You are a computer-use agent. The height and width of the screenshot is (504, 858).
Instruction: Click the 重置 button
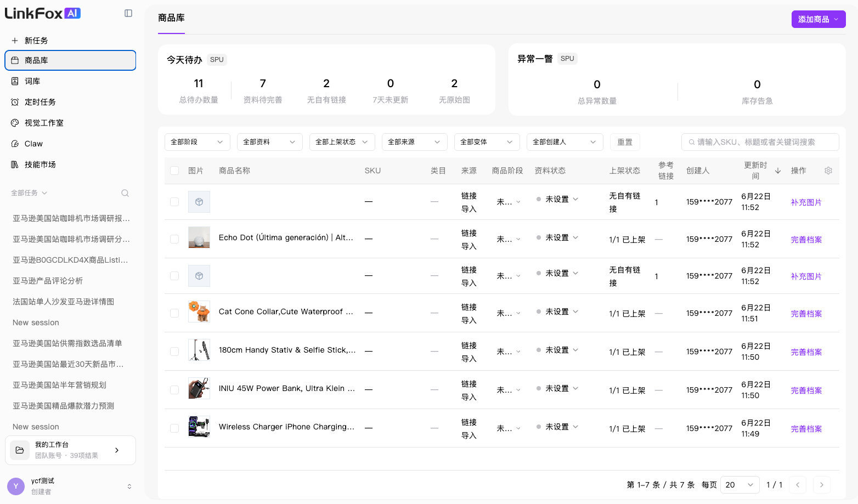click(x=625, y=142)
